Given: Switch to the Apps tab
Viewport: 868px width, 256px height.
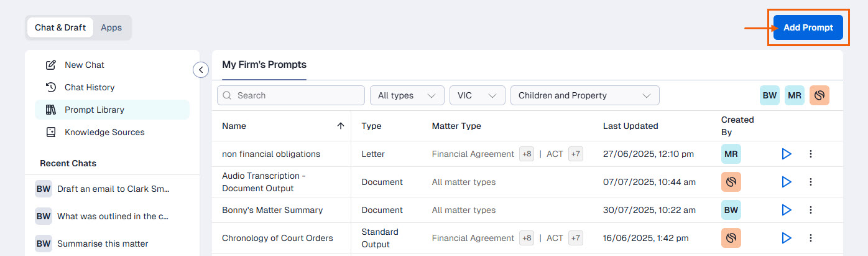Looking at the screenshot, I should 111,27.
